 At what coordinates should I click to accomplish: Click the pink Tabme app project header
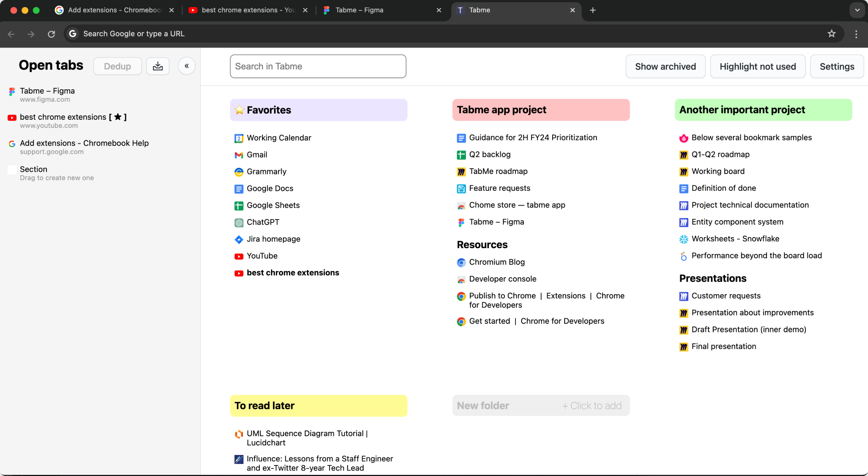click(541, 110)
